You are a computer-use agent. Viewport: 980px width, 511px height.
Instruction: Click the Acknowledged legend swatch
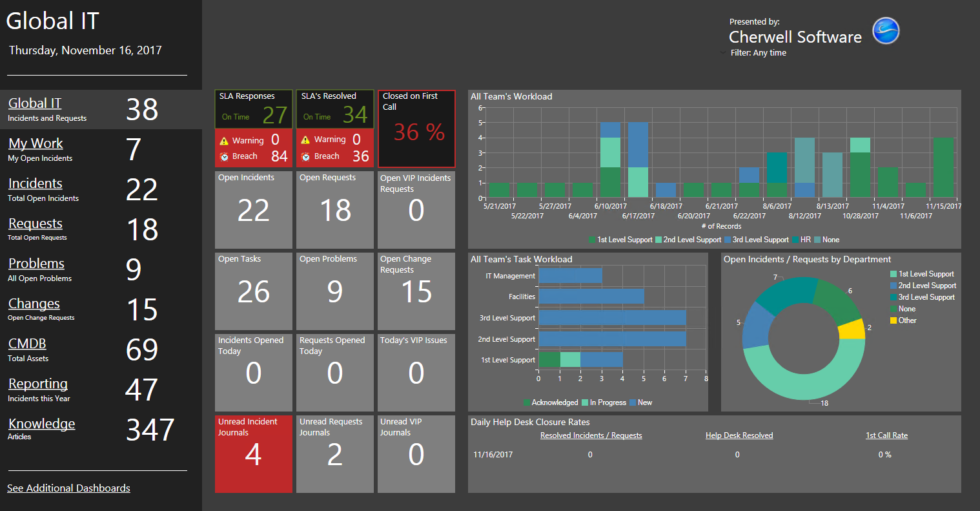click(527, 402)
